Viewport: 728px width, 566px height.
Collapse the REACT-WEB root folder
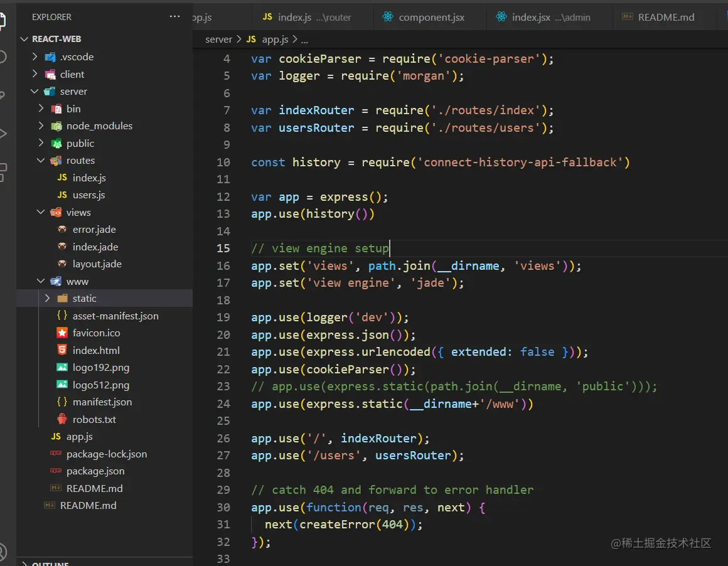[x=24, y=39]
